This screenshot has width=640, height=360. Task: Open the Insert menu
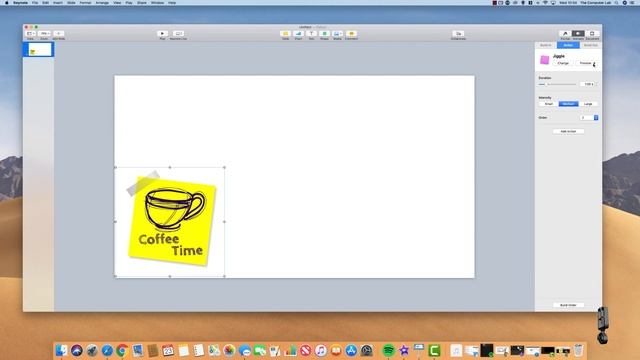click(58, 3)
